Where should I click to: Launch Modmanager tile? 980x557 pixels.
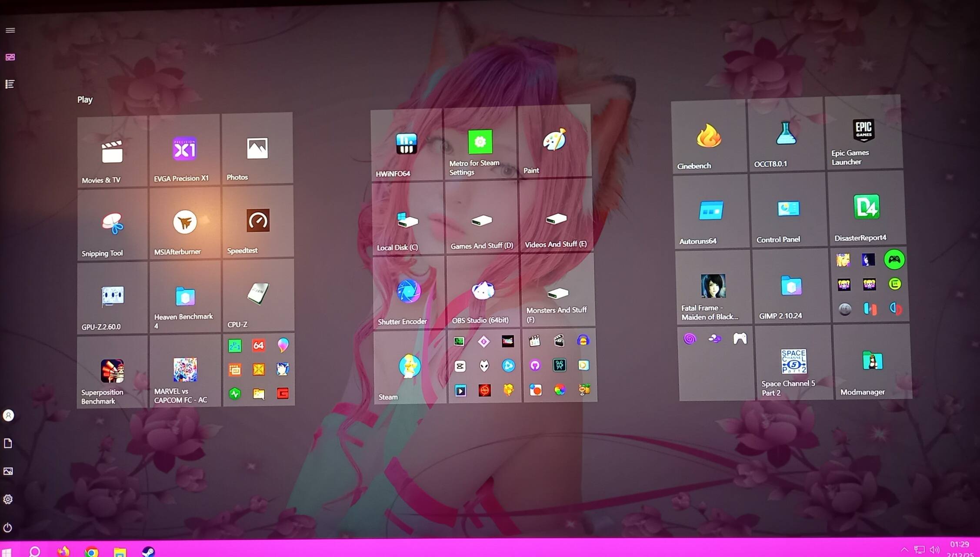point(872,361)
